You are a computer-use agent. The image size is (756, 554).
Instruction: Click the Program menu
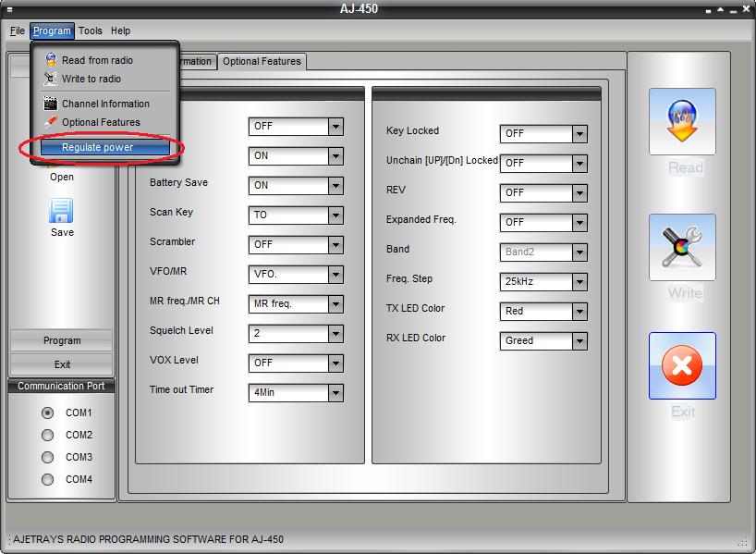click(52, 31)
